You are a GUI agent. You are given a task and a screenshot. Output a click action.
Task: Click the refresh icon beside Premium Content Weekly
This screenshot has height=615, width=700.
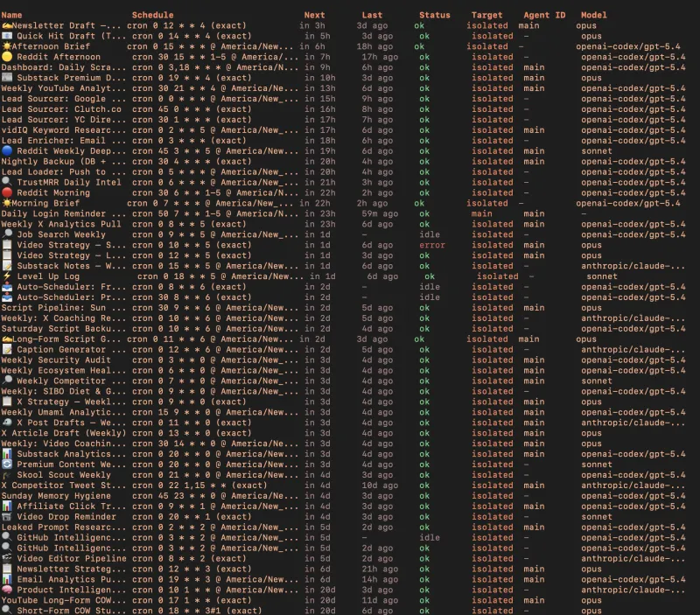point(8,465)
